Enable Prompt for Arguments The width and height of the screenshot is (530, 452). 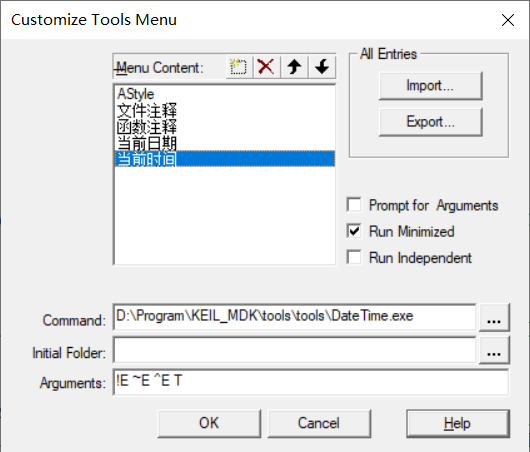tap(354, 205)
